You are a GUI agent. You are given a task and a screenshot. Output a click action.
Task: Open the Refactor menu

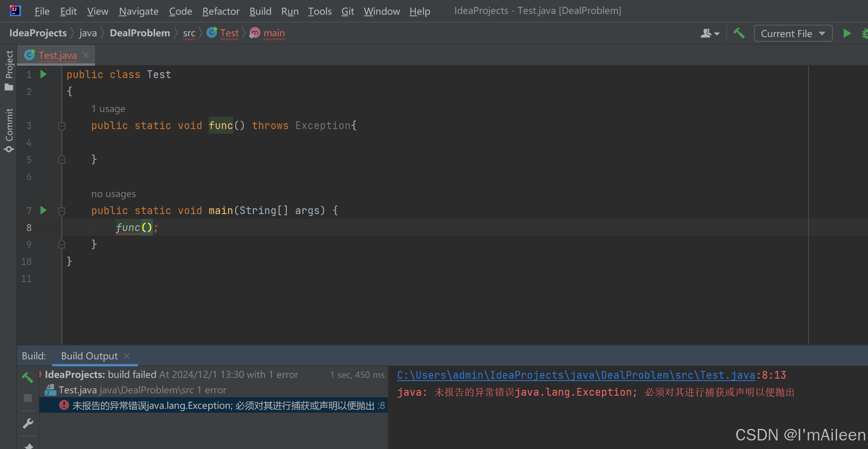click(221, 11)
